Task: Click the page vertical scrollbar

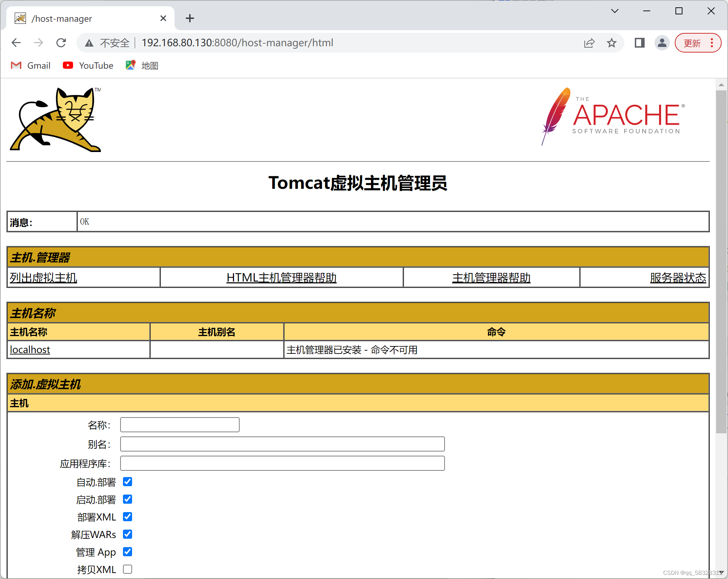Action: point(721,261)
